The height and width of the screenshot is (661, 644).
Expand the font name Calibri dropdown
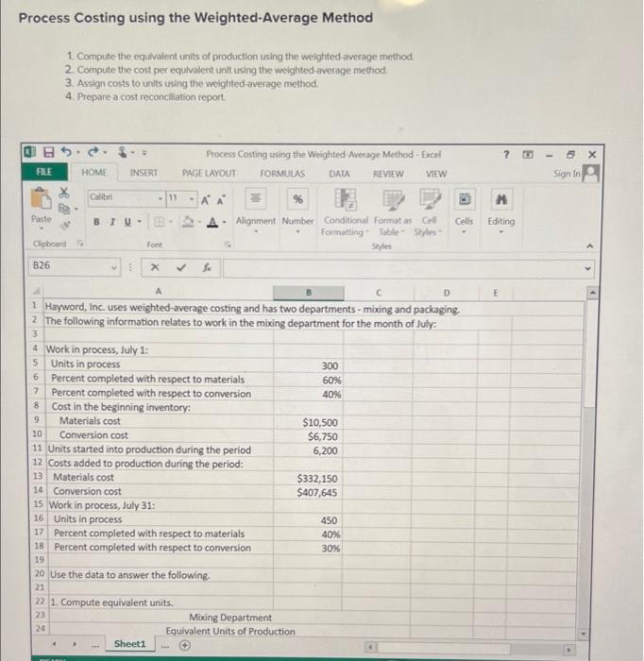click(x=161, y=198)
